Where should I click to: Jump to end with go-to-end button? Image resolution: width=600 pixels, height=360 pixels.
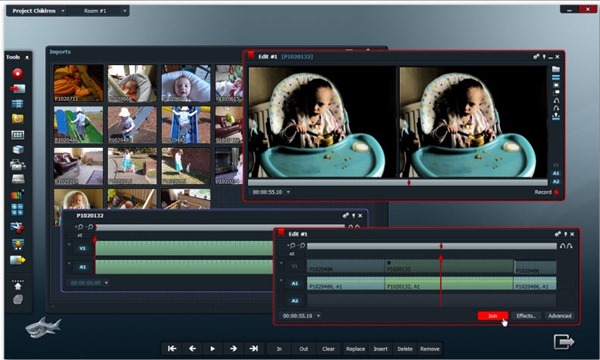pos(253,349)
